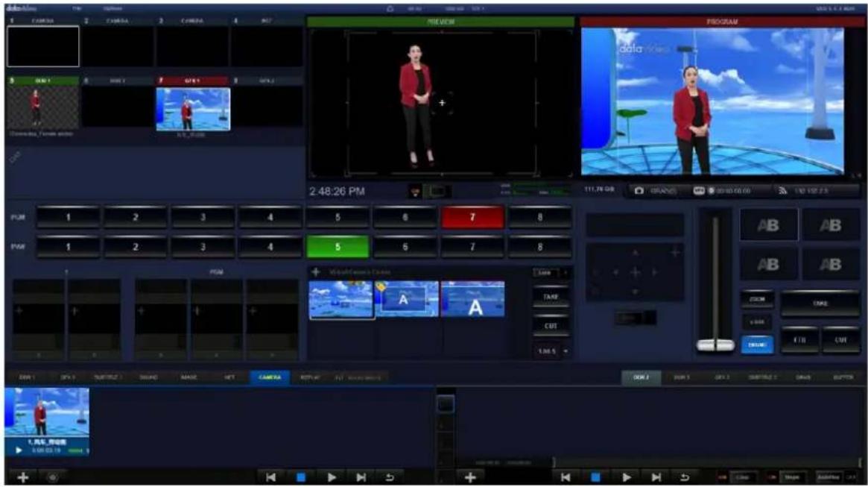Select the wide virtual camera preset thumbnail
The image size is (868, 487).
click(341, 299)
